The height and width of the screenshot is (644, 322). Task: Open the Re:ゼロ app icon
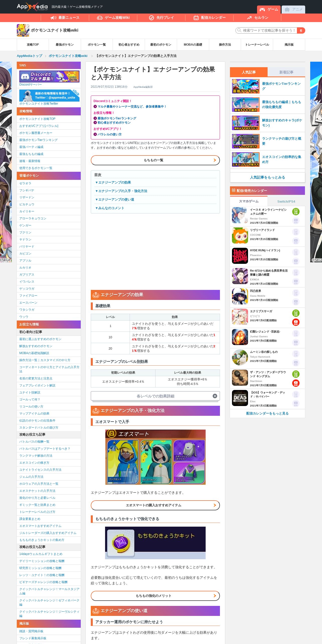point(240,276)
